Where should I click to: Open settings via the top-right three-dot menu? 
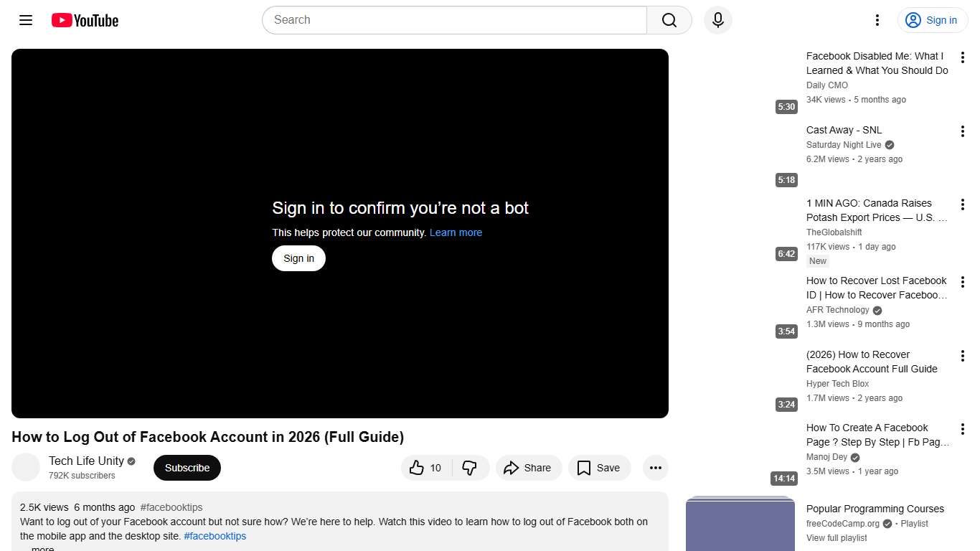click(x=877, y=20)
